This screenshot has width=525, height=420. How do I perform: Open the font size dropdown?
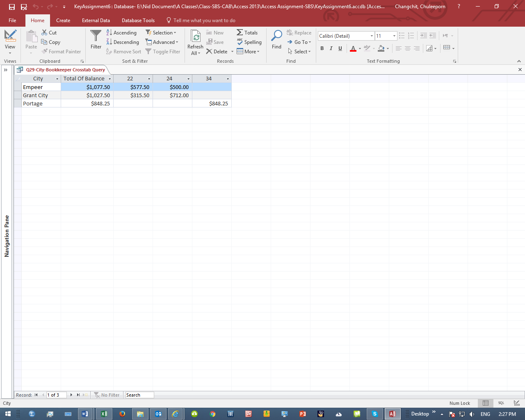coord(393,36)
